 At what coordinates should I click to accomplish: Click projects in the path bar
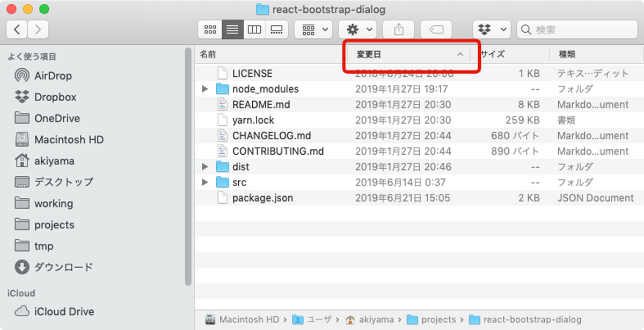[438, 320]
